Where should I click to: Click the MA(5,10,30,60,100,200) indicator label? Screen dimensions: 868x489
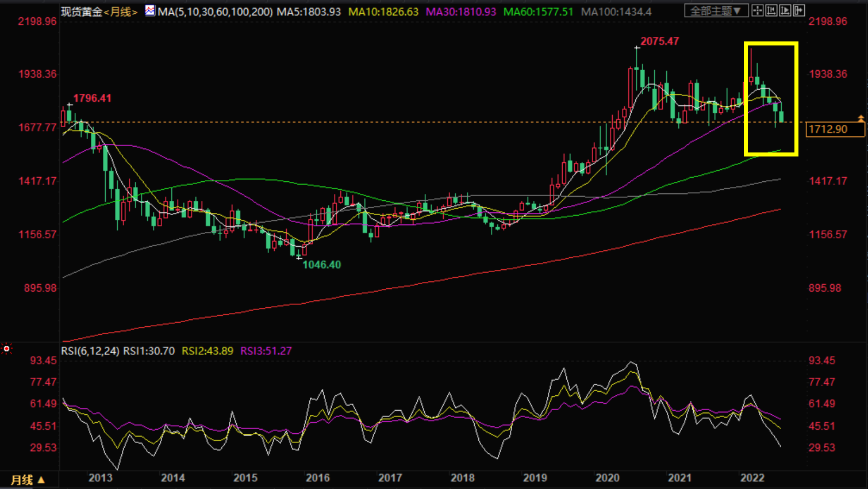pyautogui.click(x=215, y=12)
